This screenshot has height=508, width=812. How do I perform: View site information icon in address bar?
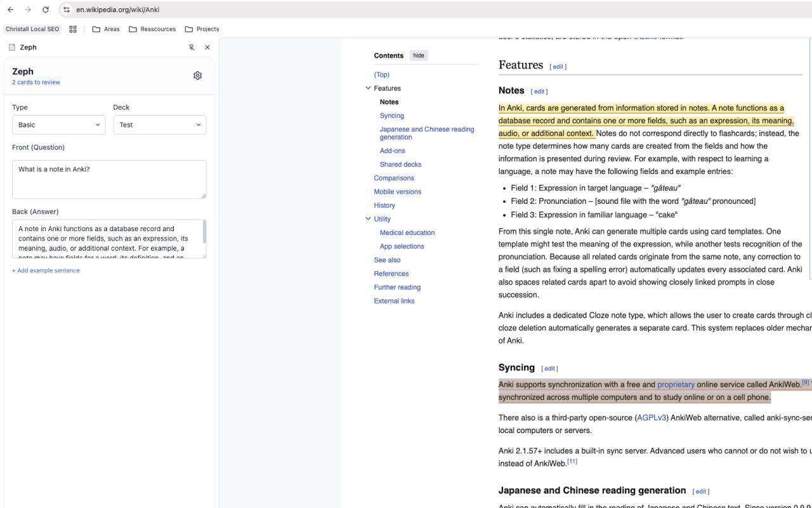67,10
